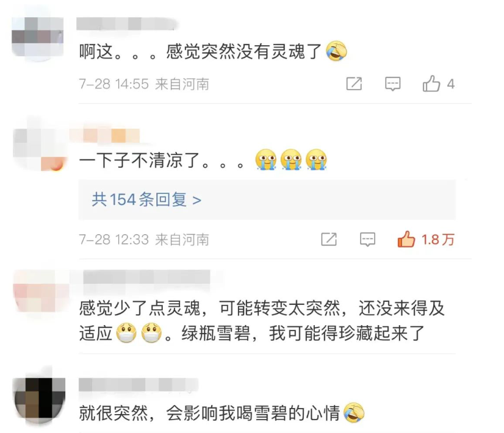Tap the share icon on the 14:55 comment
504x433 pixels.
(x=354, y=84)
